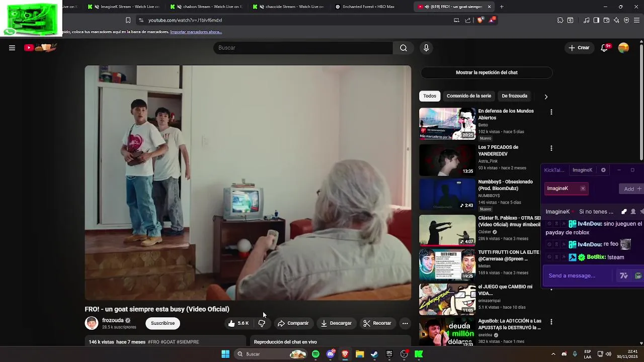
Task: Close the ImagineK chat tab with X
Action: coord(583,189)
